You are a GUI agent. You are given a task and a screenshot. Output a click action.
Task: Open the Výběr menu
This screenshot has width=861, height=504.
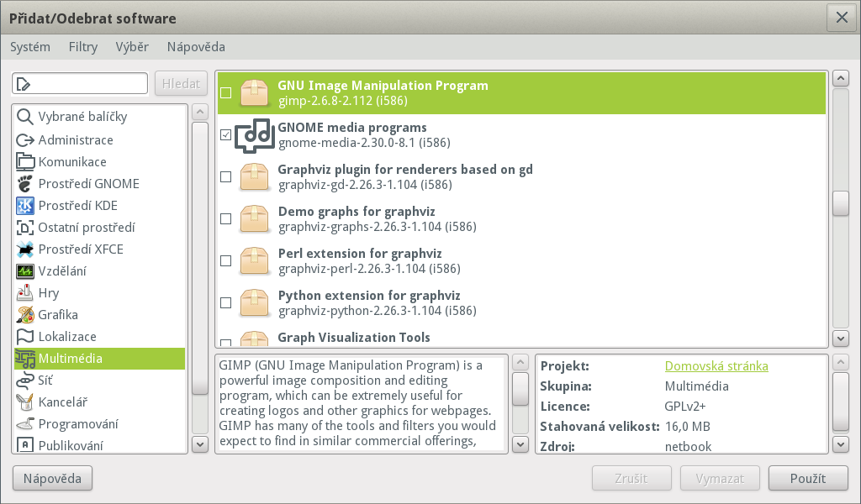click(132, 47)
